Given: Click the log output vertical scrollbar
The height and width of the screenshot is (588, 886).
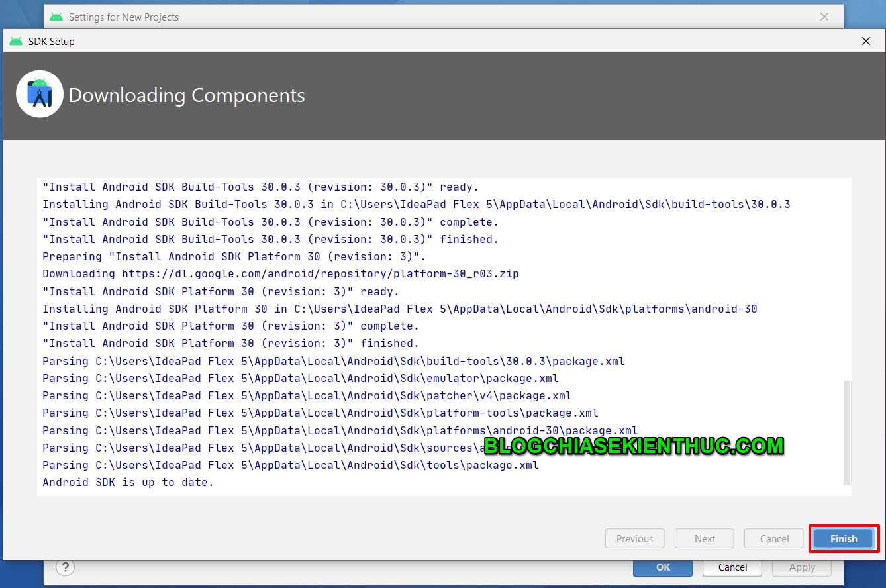Looking at the screenshot, I should tap(848, 433).
